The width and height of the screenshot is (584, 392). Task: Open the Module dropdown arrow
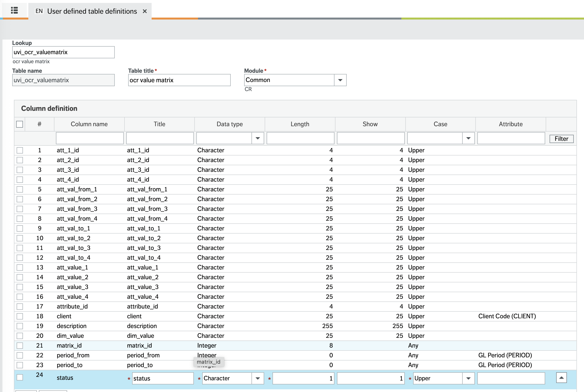(x=340, y=80)
